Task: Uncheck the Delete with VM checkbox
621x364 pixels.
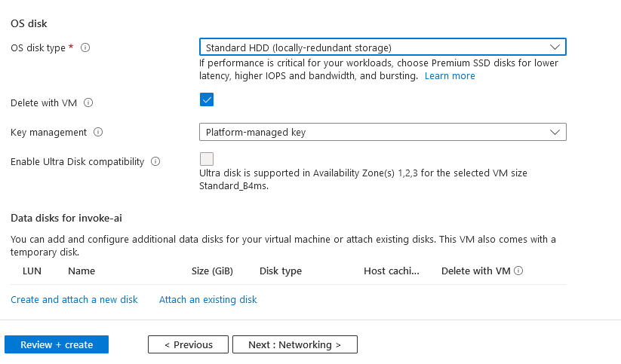Action: click(x=207, y=99)
